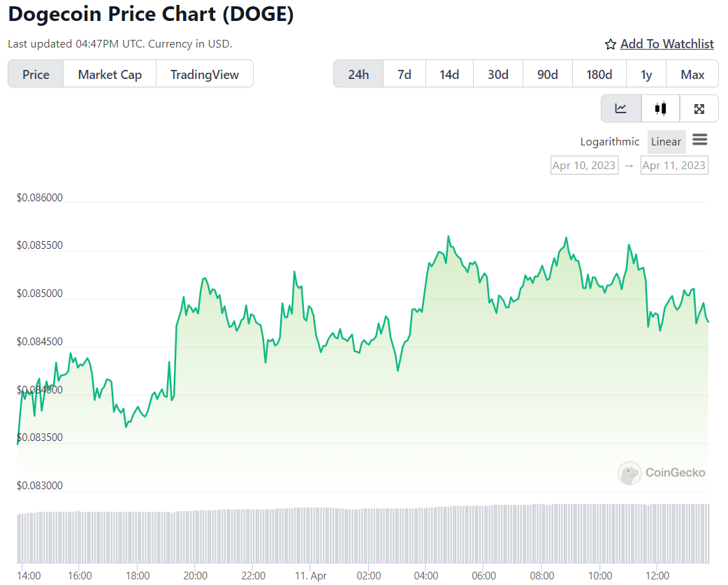This screenshot has height=585, width=728.
Task: Select the Max time range
Action: pos(692,74)
